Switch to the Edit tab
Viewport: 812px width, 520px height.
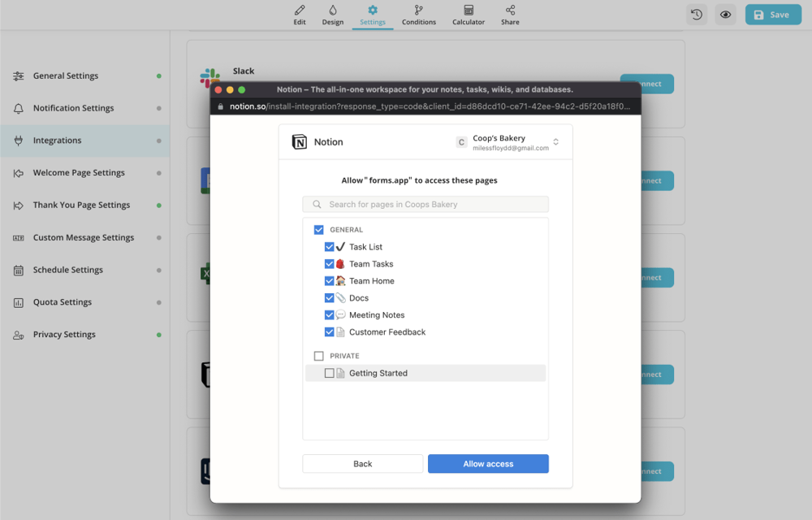(x=300, y=15)
